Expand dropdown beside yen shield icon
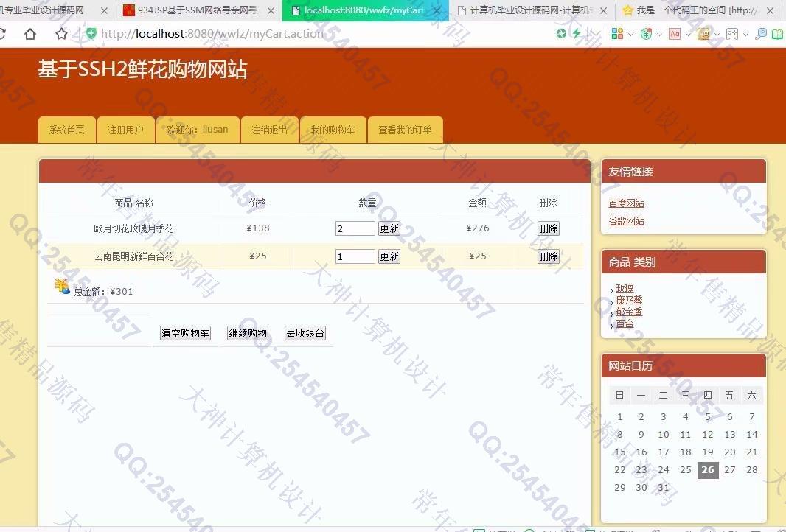Image resolution: width=786 pixels, height=532 pixels. [659, 34]
